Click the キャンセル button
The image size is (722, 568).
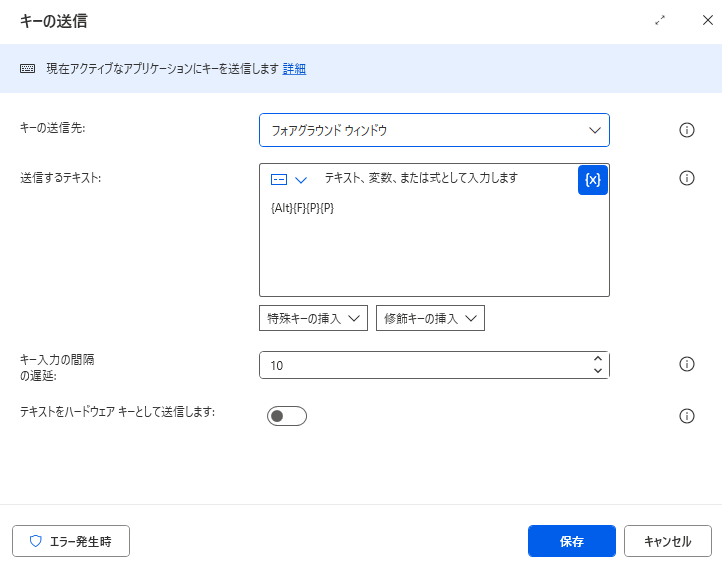pos(667,541)
